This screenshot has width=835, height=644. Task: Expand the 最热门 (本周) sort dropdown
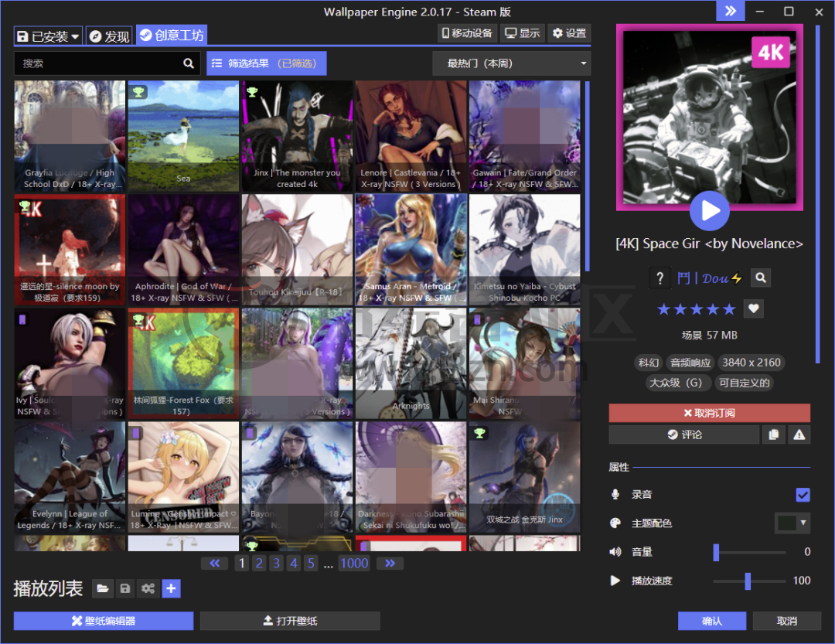[x=511, y=63]
